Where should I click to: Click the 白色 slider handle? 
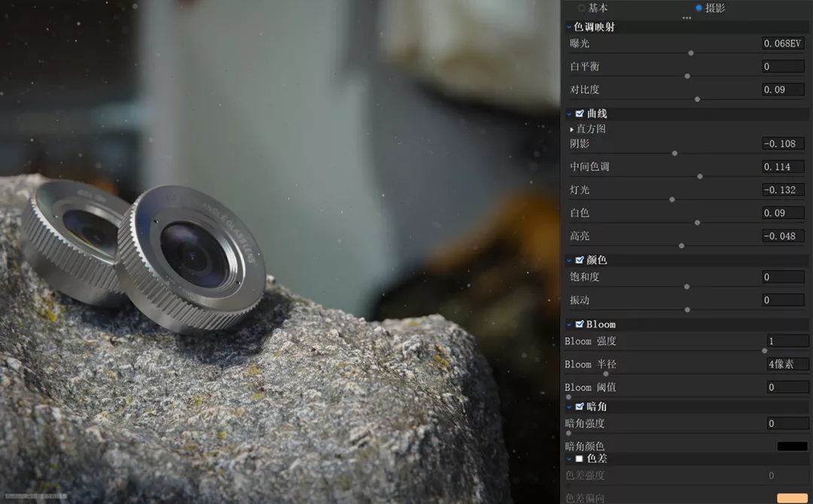click(x=697, y=222)
